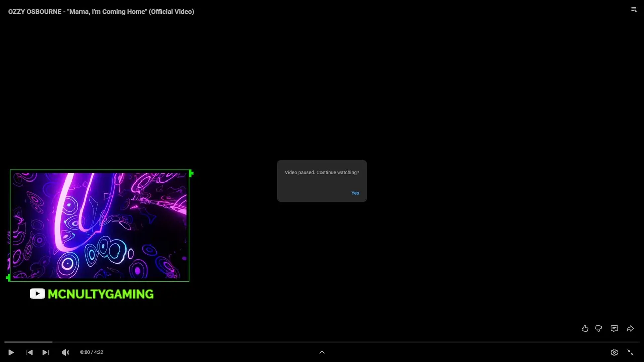Click the video title text
The width and height of the screenshot is (644, 362).
[101, 11]
